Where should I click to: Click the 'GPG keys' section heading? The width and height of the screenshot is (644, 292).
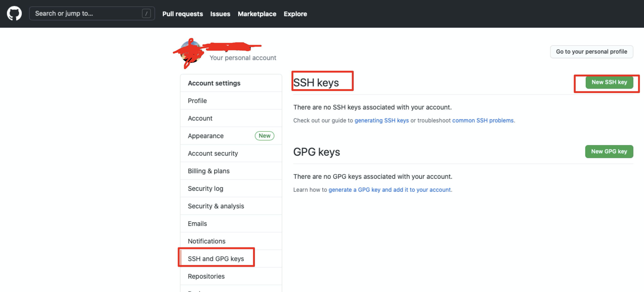coord(316,152)
